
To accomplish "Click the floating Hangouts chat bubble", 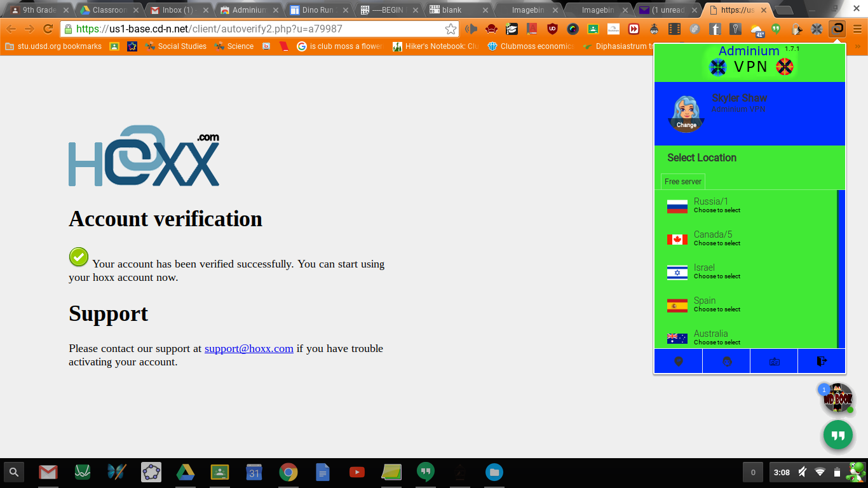I will click(838, 435).
